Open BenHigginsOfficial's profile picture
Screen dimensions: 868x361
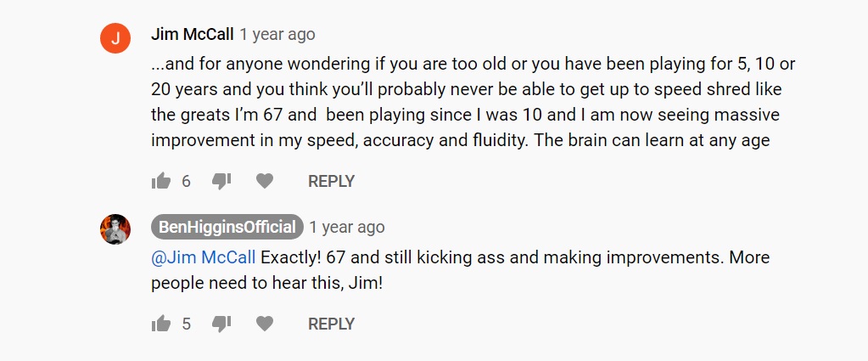tap(115, 229)
